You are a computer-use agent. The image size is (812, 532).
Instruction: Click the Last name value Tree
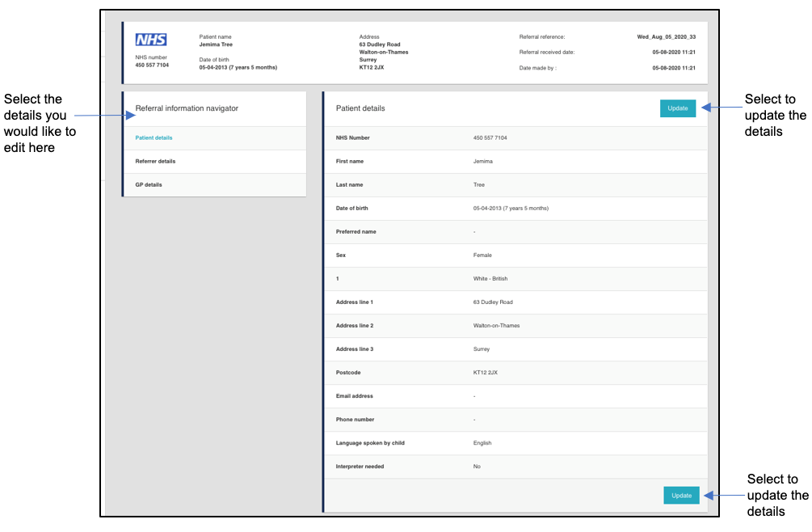pos(479,185)
